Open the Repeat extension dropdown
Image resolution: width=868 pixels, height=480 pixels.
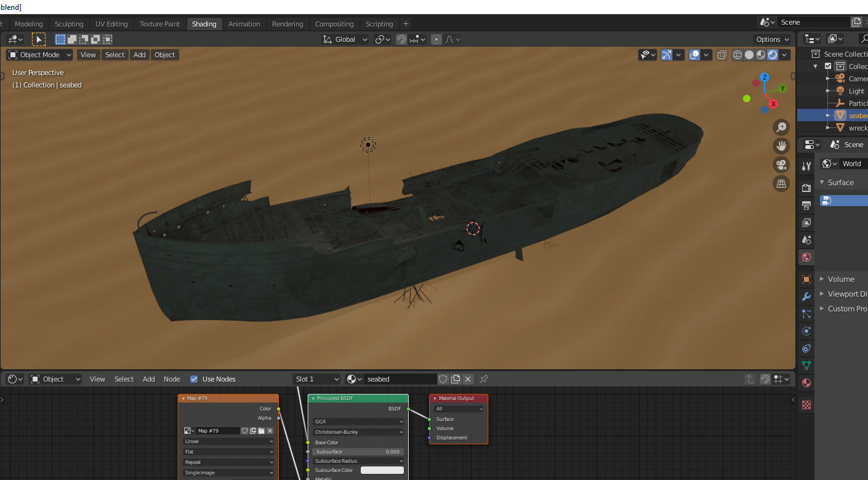[229, 462]
